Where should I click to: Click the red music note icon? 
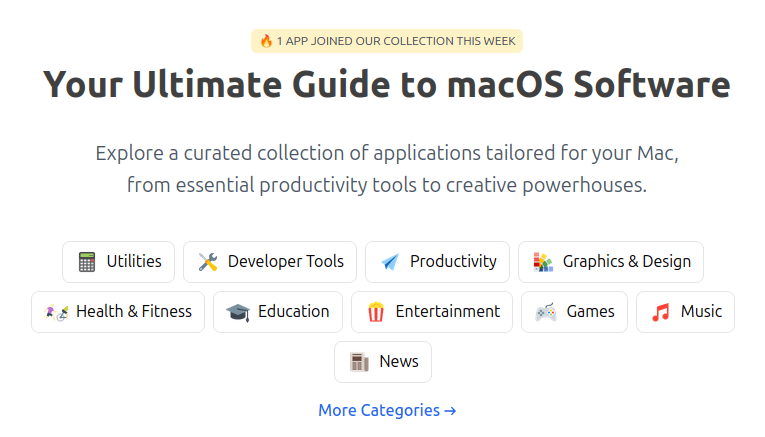[x=661, y=312]
